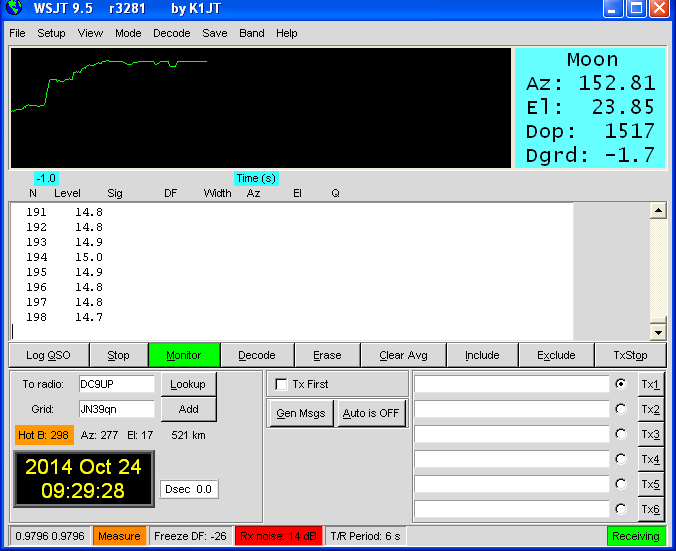Click the green Receiving status indicator
Viewport: 676px width, 551px height.
click(x=636, y=536)
